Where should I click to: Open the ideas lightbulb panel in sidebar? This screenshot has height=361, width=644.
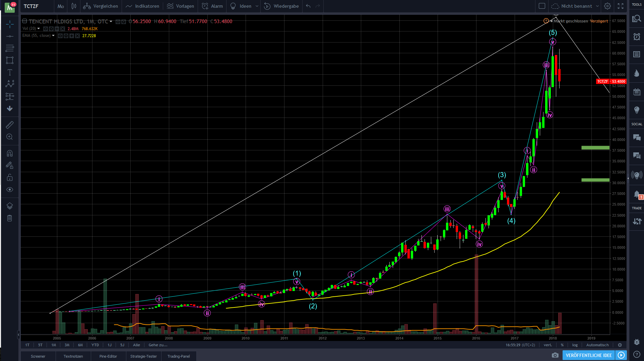tap(637, 110)
